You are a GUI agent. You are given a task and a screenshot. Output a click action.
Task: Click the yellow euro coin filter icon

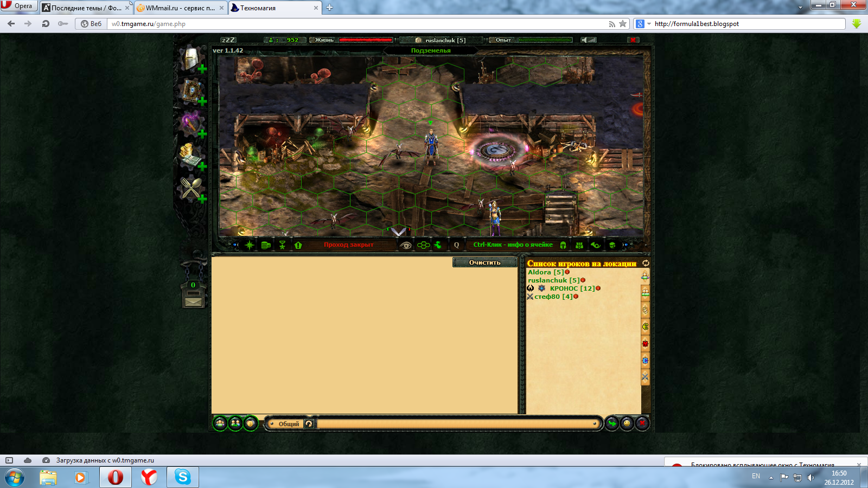[645, 326]
